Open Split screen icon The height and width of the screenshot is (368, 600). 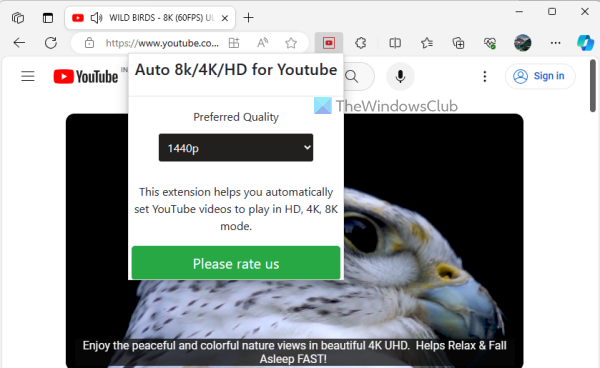click(395, 43)
